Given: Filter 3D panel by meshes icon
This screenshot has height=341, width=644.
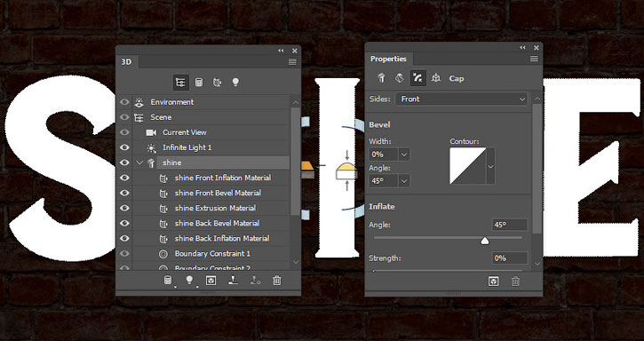Looking at the screenshot, I should [199, 83].
